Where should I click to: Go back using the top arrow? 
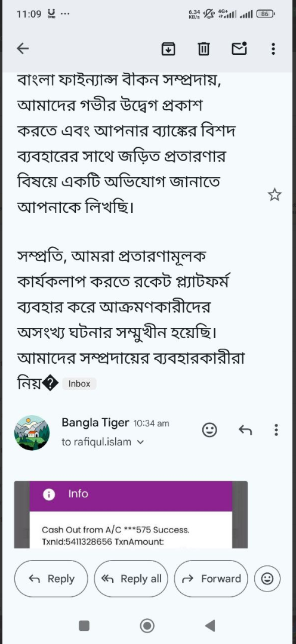(23, 49)
